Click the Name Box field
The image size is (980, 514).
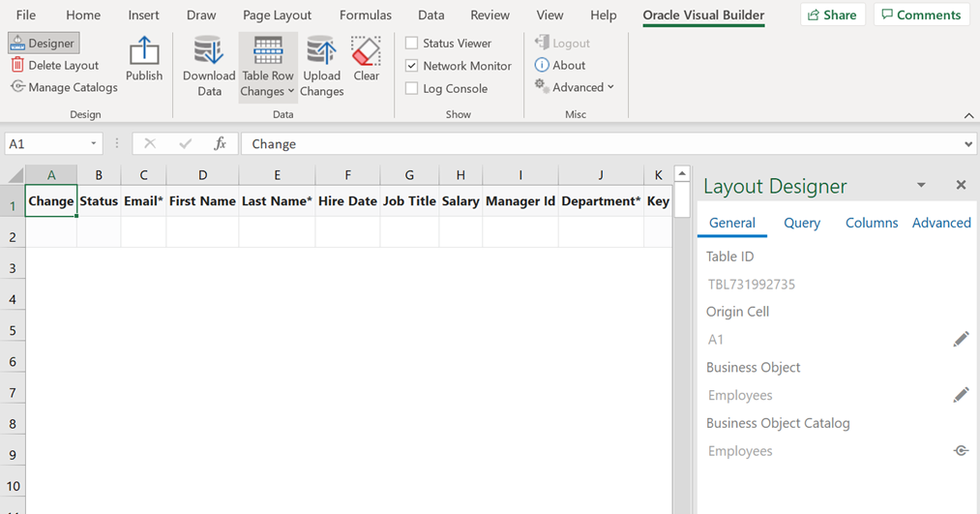45,144
